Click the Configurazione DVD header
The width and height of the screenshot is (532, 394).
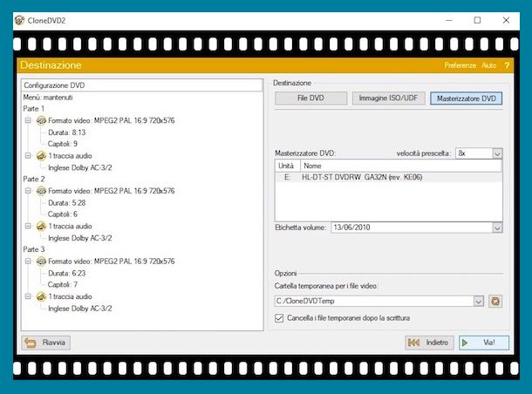pos(142,85)
